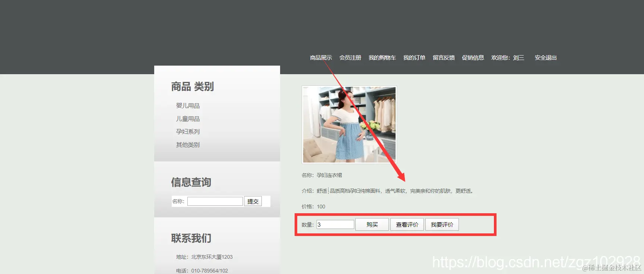The image size is (644, 274).
Task: Focus the 数量 quantity input field
Action: tap(335, 224)
